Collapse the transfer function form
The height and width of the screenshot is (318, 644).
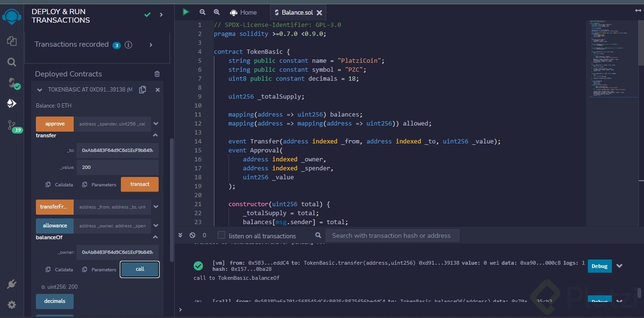(155, 135)
